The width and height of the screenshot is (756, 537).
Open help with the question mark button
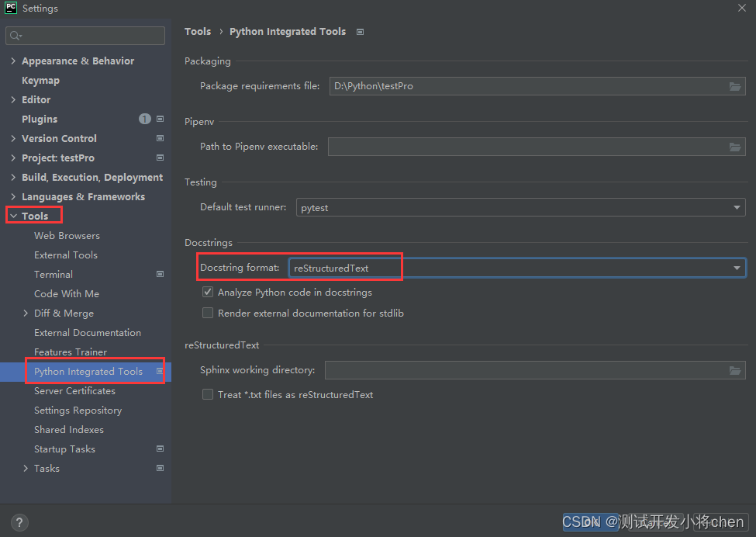pos(19,522)
